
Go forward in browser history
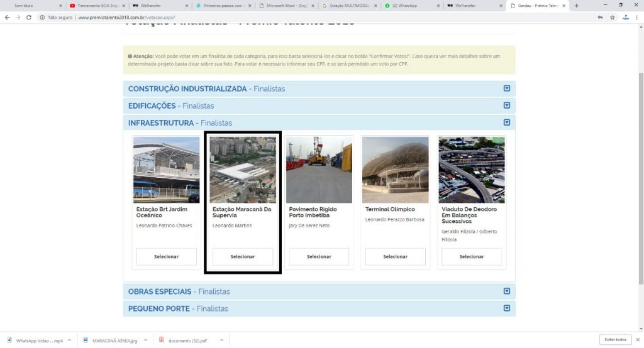coord(18,18)
